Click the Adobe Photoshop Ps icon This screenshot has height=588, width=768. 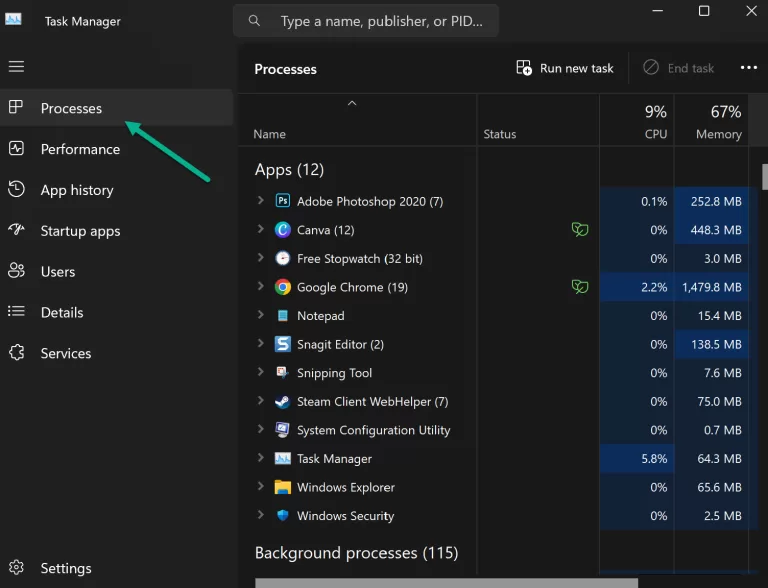click(x=283, y=200)
